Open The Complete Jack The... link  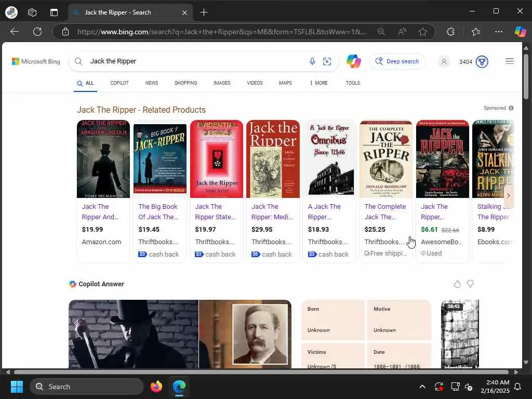tap(385, 212)
